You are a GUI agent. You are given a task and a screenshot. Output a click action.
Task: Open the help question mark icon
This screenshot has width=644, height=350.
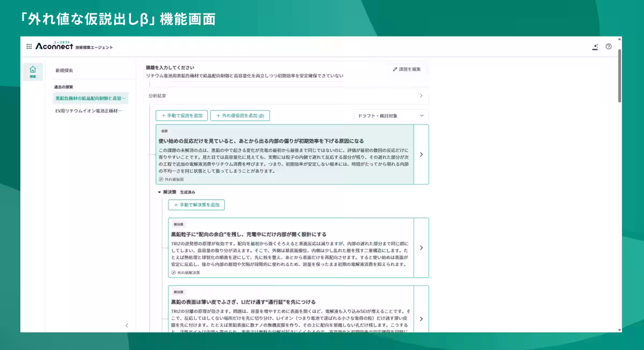pos(609,47)
